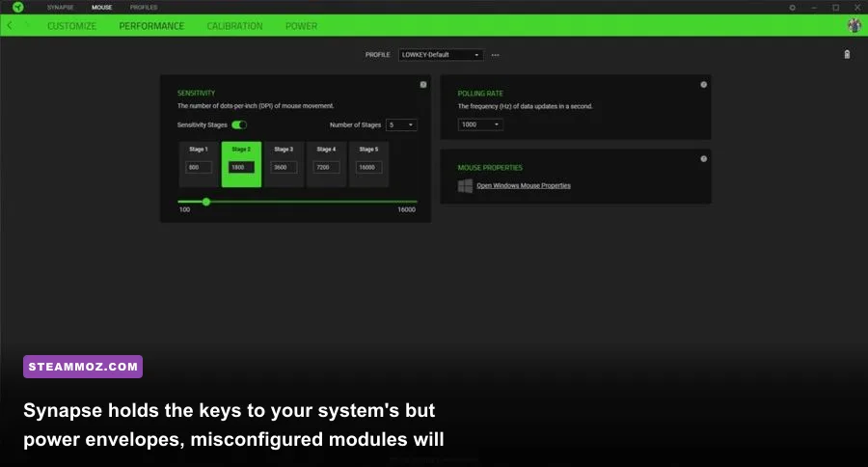Open the settings gear icon
This screenshot has height=467, width=868.
[792, 8]
